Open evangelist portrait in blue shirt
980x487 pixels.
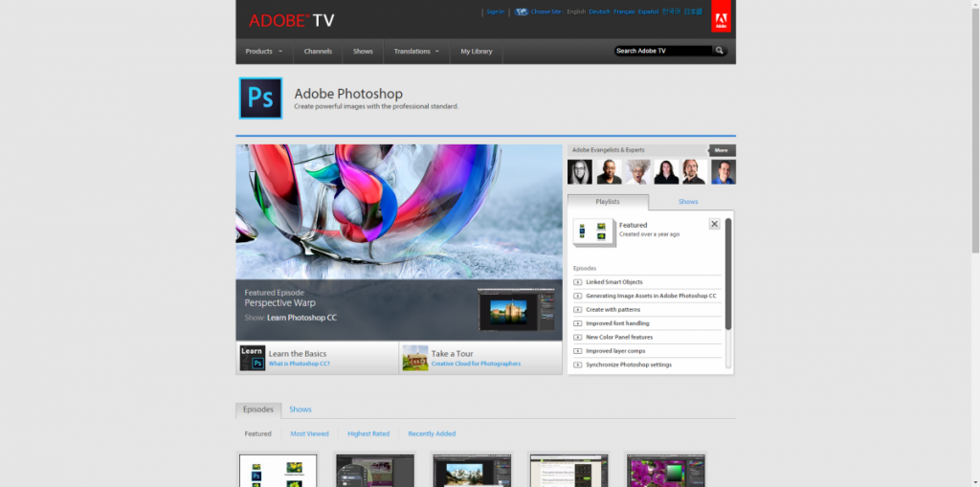(724, 171)
